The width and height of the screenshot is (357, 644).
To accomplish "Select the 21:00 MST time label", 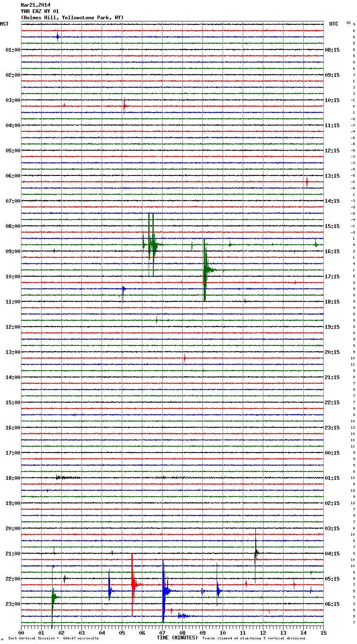I will [x=13, y=554].
